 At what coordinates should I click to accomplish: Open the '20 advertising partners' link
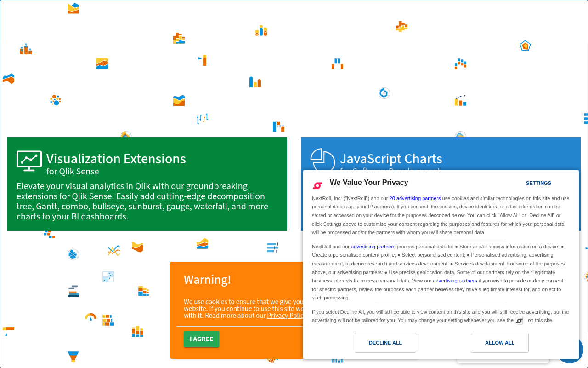pyautogui.click(x=415, y=198)
